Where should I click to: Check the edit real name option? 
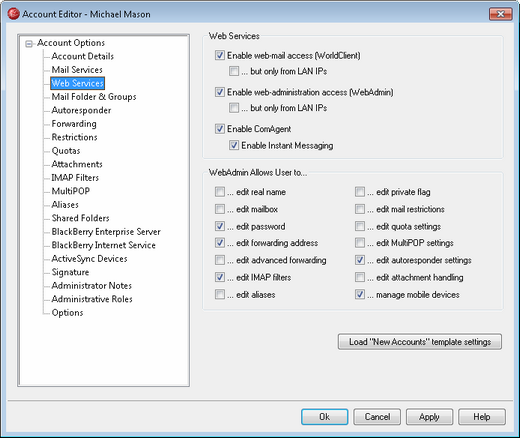tap(220, 192)
